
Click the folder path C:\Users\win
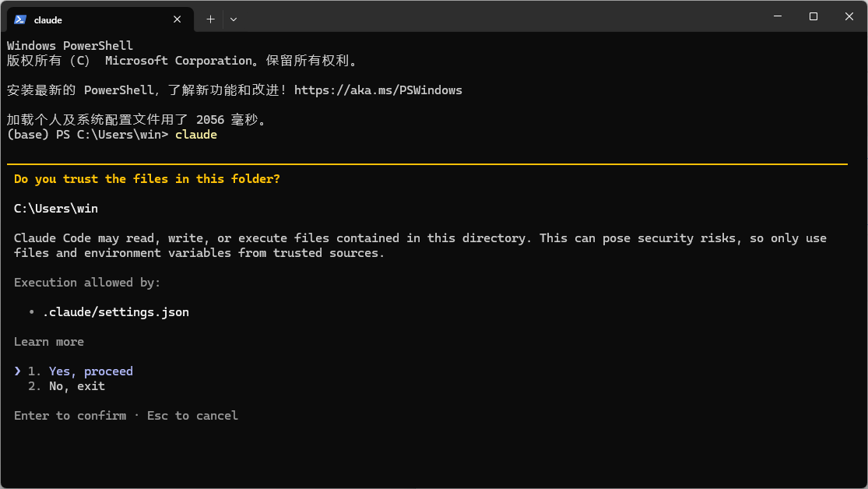point(54,208)
